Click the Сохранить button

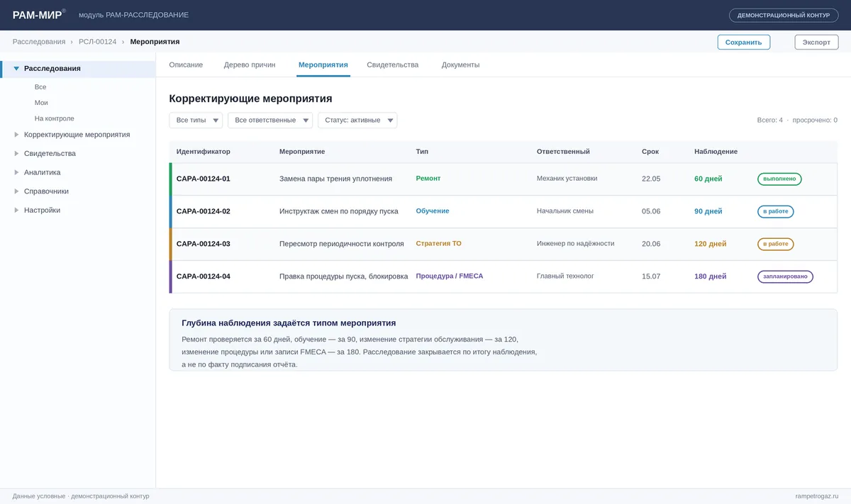tap(744, 42)
